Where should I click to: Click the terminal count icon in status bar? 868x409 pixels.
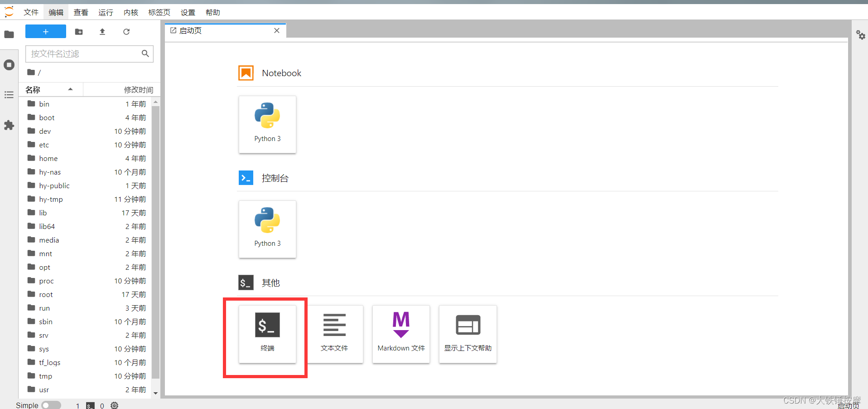tap(91, 405)
